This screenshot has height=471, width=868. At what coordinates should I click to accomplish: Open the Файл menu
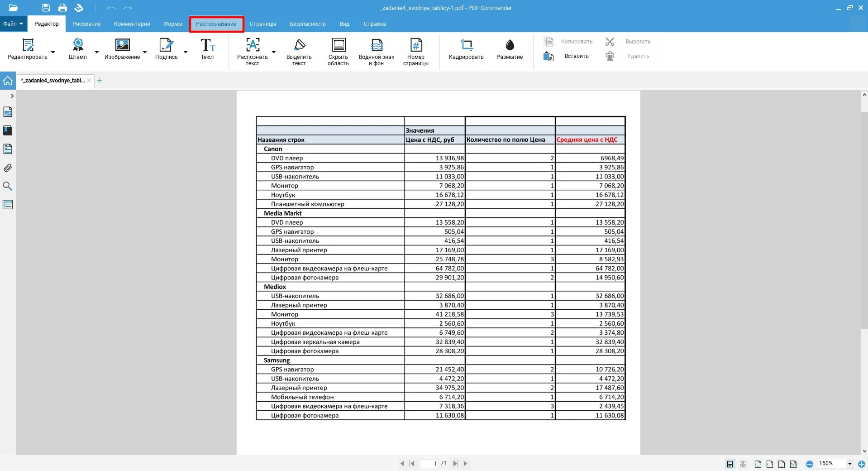(13, 24)
